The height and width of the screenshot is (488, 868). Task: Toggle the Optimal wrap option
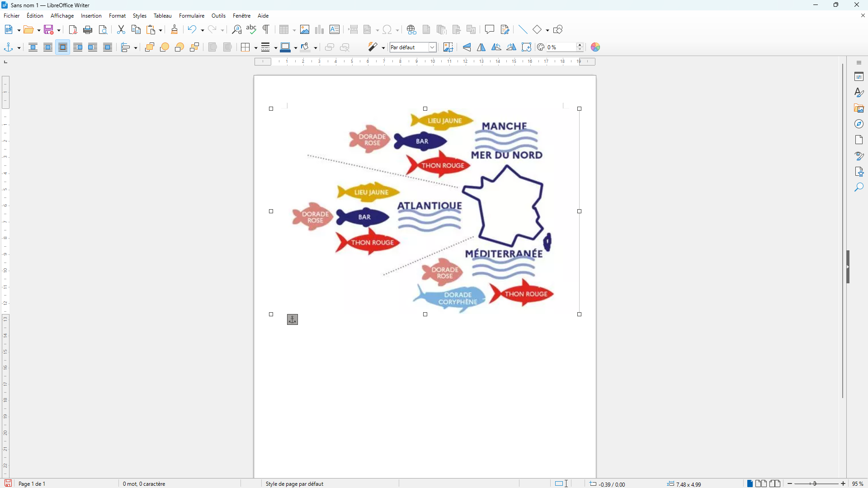[63, 47]
